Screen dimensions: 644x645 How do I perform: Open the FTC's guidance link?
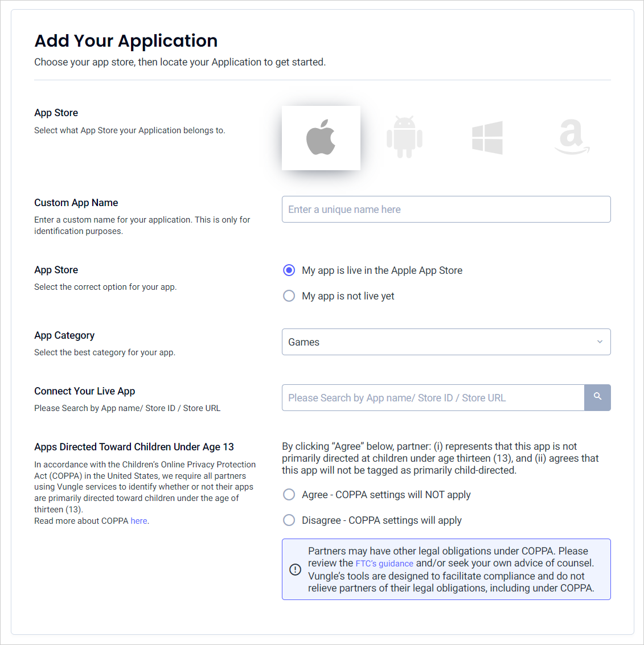tap(384, 564)
